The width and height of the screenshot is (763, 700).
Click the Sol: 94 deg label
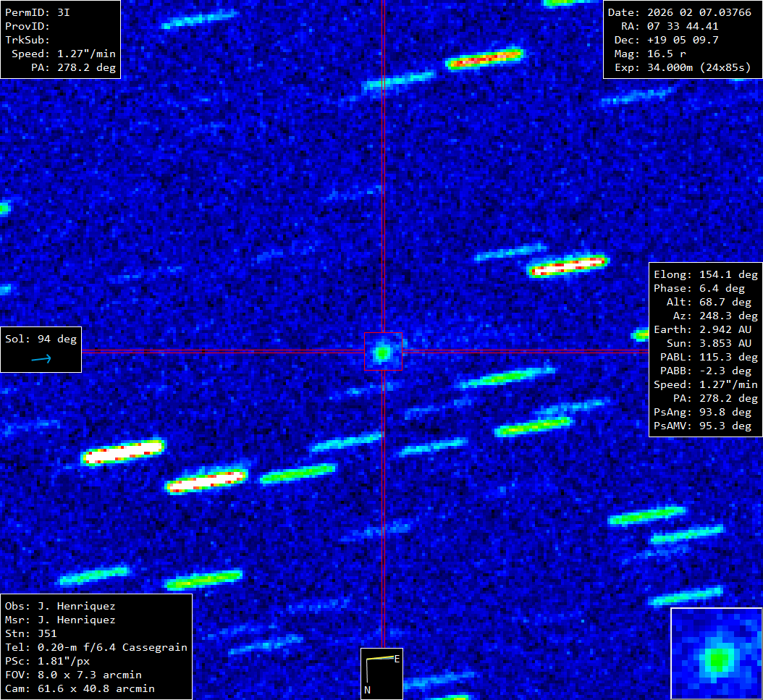click(x=41, y=340)
